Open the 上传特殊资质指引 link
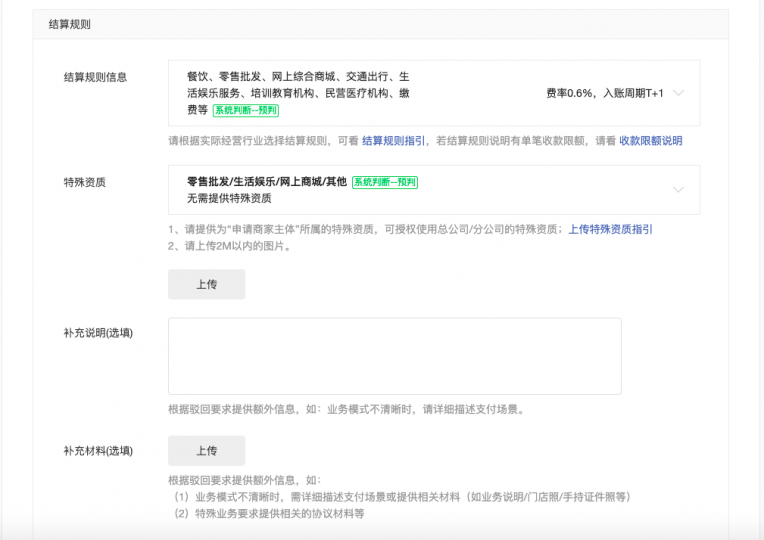 coord(611,229)
